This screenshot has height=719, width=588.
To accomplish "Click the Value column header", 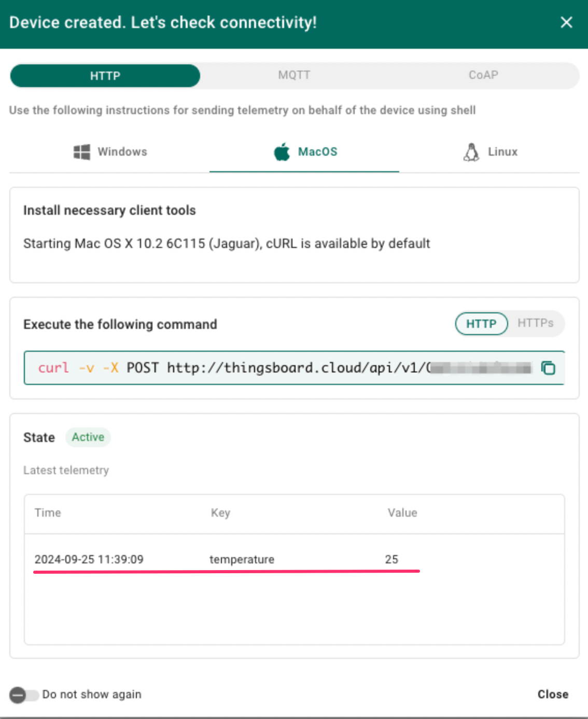I will pyautogui.click(x=402, y=513).
